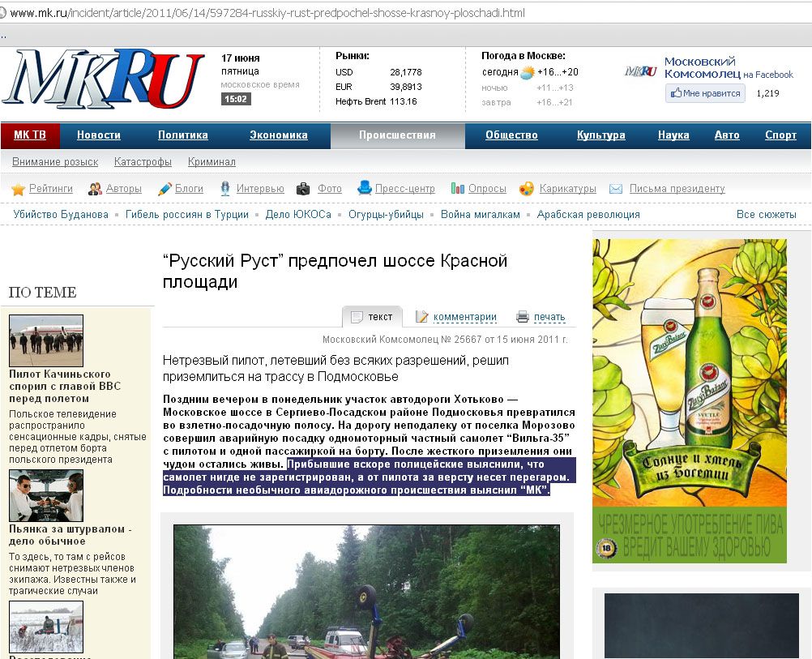
Task: Click the camera icon beside Фото
Action: point(303,189)
